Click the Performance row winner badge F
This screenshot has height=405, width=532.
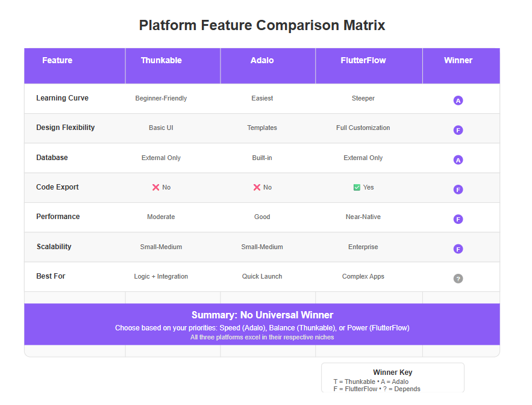pyautogui.click(x=458, y=219)
